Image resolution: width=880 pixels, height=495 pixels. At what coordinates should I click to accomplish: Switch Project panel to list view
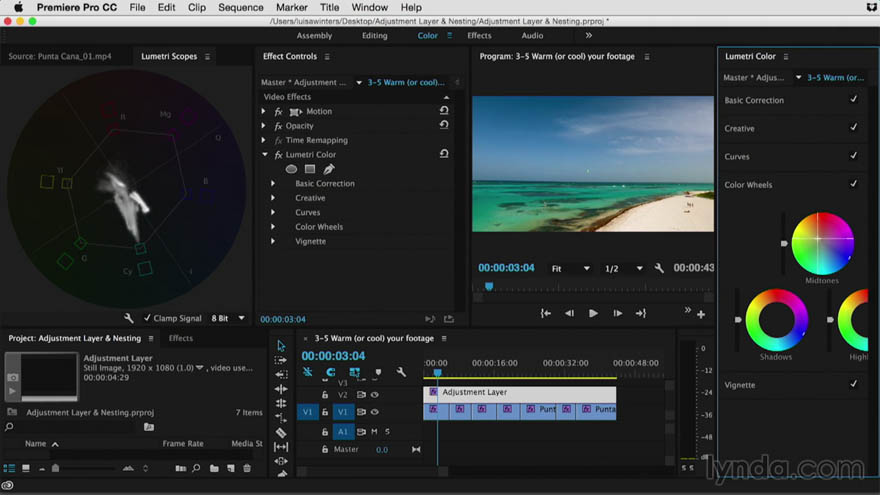point(10,468)
